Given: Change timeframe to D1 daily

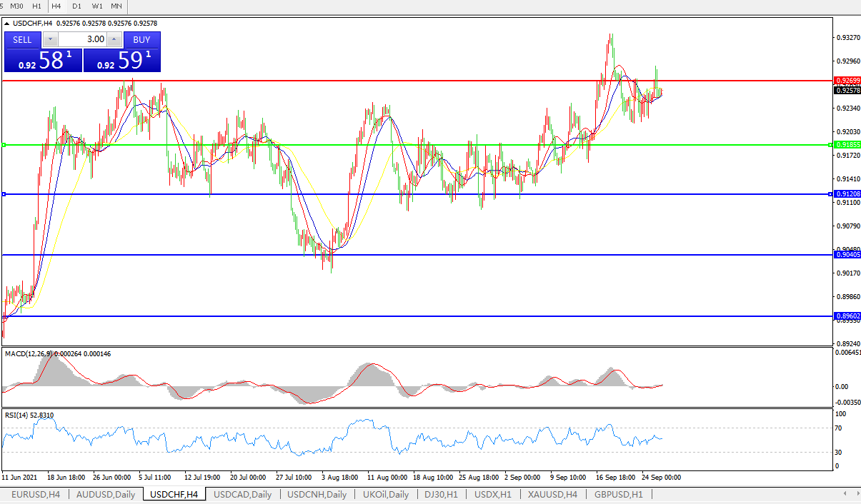Looking at the screenshot, I should [76, 6].
